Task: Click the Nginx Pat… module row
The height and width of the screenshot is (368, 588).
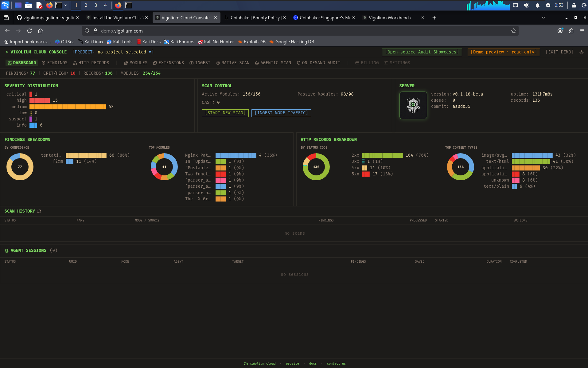Action: [231, 155]
